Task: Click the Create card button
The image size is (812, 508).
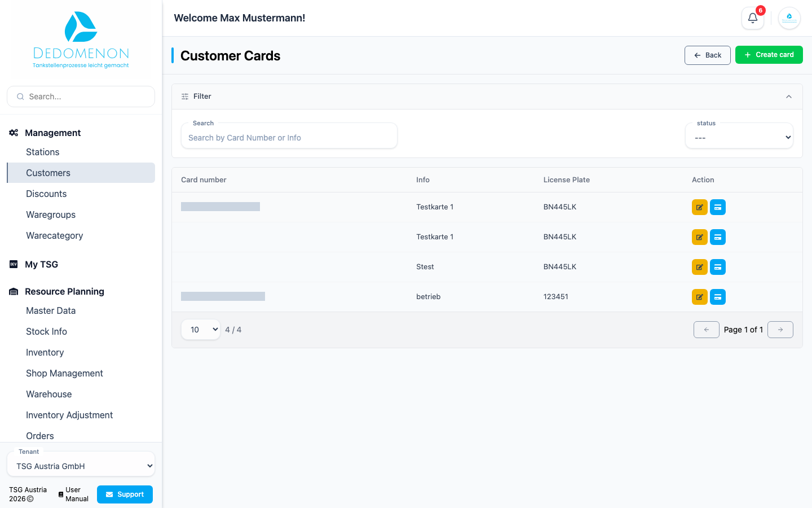Action: [769, 55]
